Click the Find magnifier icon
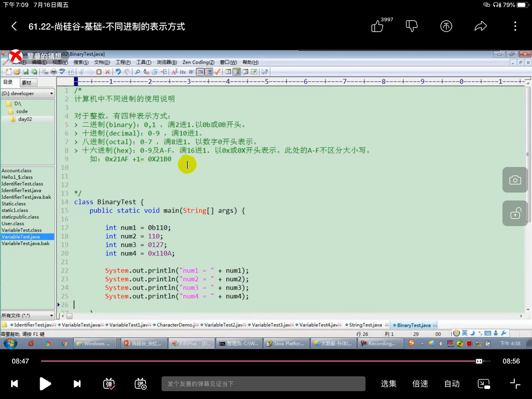 click(138, 72)
